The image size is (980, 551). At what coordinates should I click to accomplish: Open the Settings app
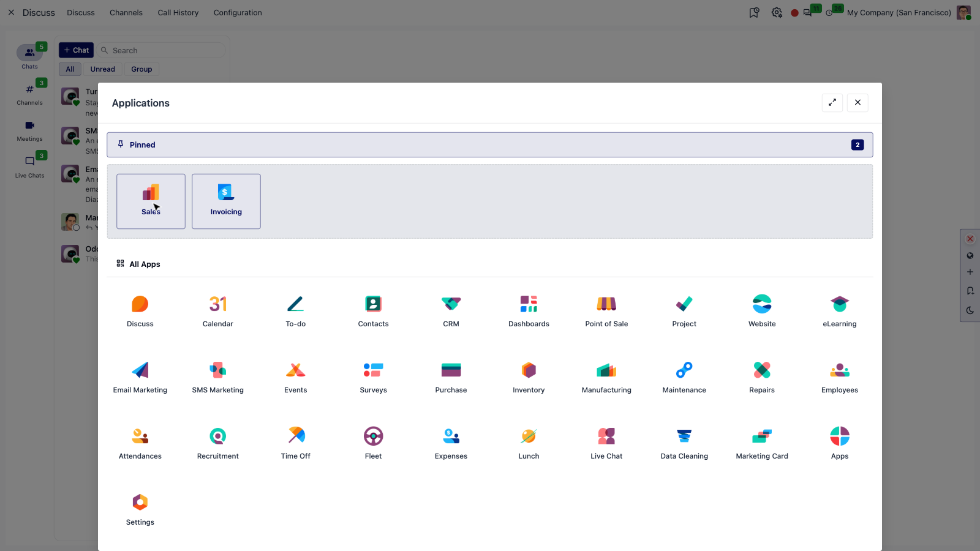[x=140, y=509]
